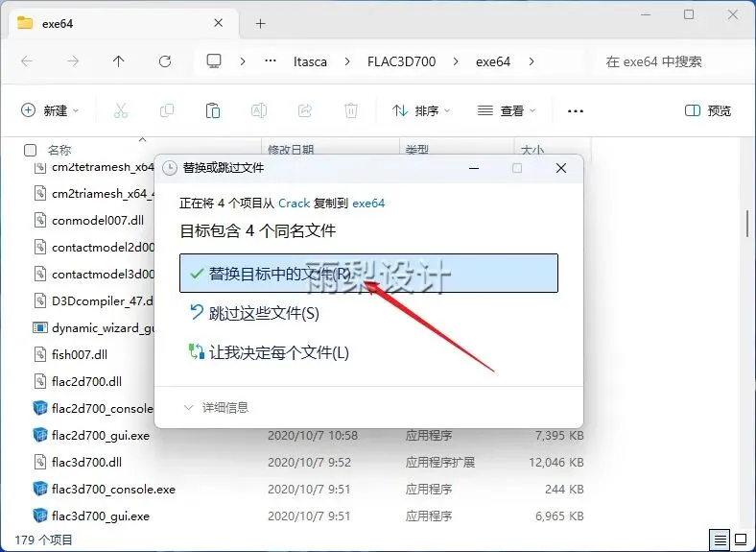The width and height of the screenshot is (756, 552).
Task: Select FLAC3D700 in the breadcrumb path
Action: click(402, 61)
